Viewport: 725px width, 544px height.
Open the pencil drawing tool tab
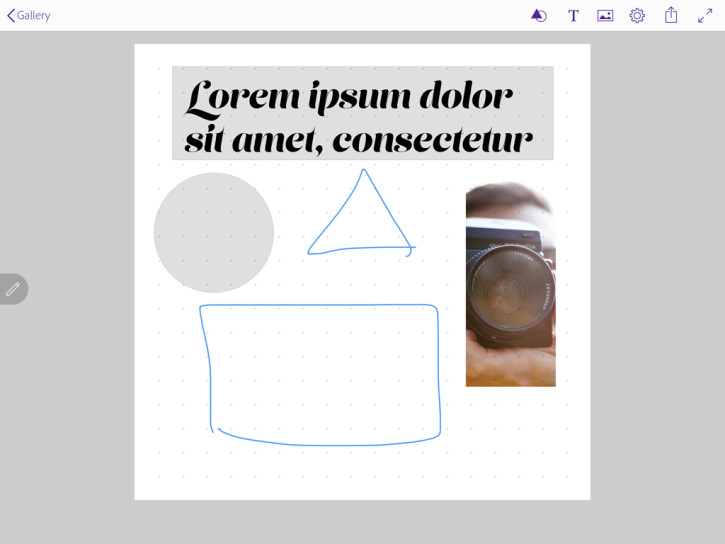[13, 289]
